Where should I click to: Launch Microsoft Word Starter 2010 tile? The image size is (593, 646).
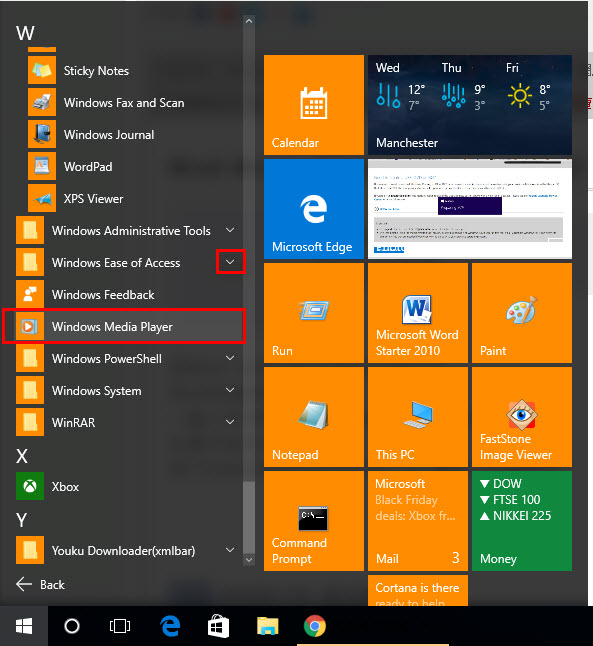coord(418,313)
